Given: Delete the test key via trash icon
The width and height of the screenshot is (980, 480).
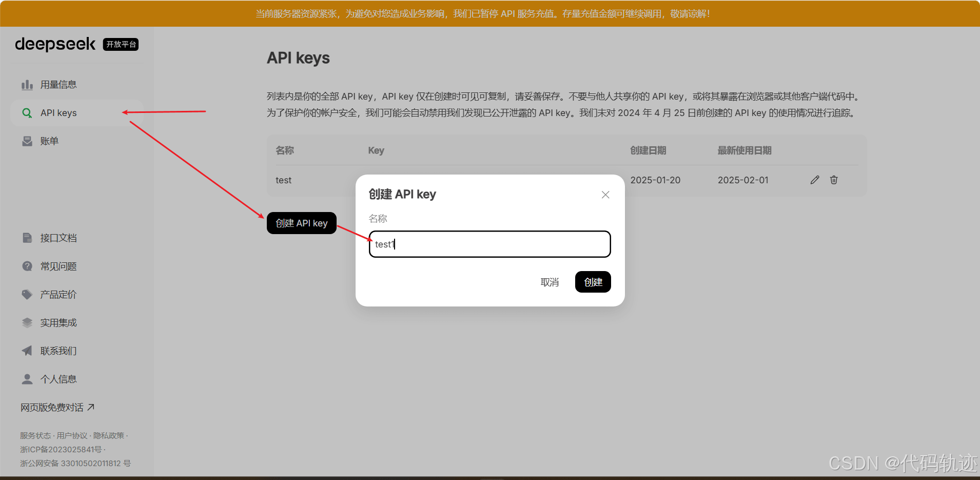Looking at the screenshot, I should [x=834, y=180].
